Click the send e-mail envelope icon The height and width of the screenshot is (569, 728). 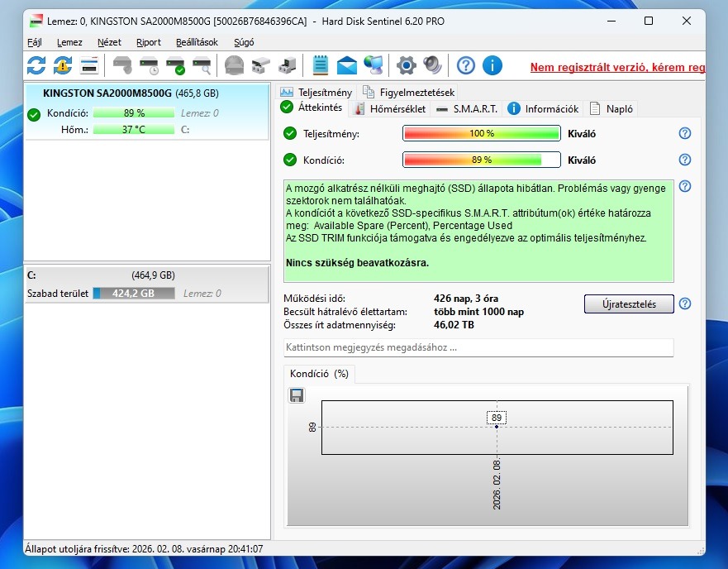tap(347, 65)
